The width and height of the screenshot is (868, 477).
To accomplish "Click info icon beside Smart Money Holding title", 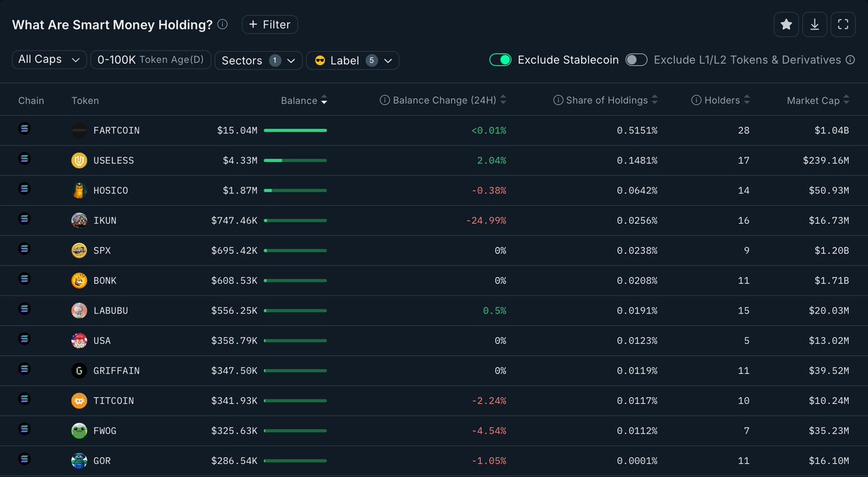I will coord(223,24).
